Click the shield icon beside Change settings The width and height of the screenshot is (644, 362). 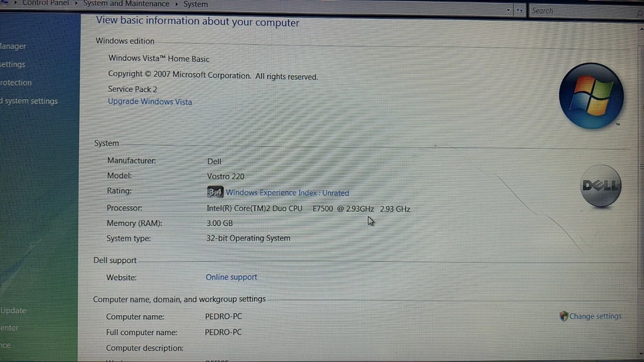pyautogui.click(x=563, y=316)
